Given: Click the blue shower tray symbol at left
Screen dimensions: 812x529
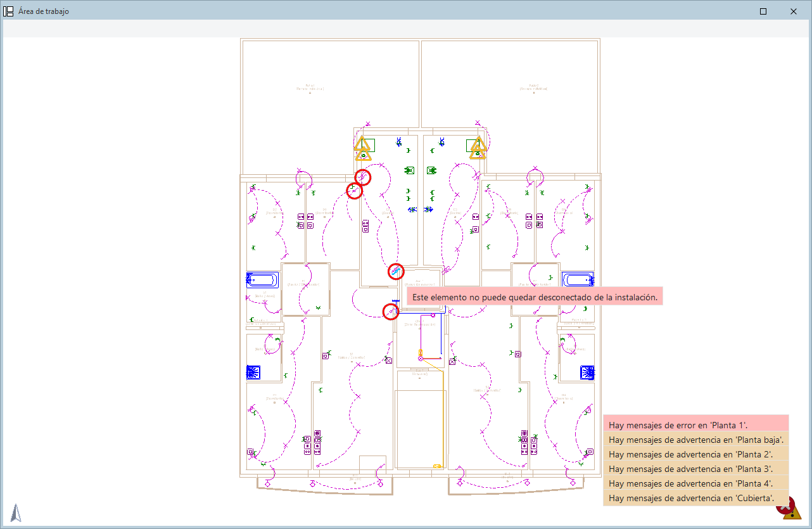Looking at the screenshot, I should coord(253,372).
